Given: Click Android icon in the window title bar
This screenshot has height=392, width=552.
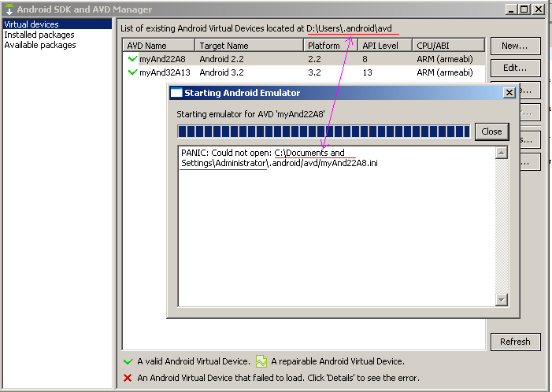Looking at the screenshot, I should pos(9,9).
